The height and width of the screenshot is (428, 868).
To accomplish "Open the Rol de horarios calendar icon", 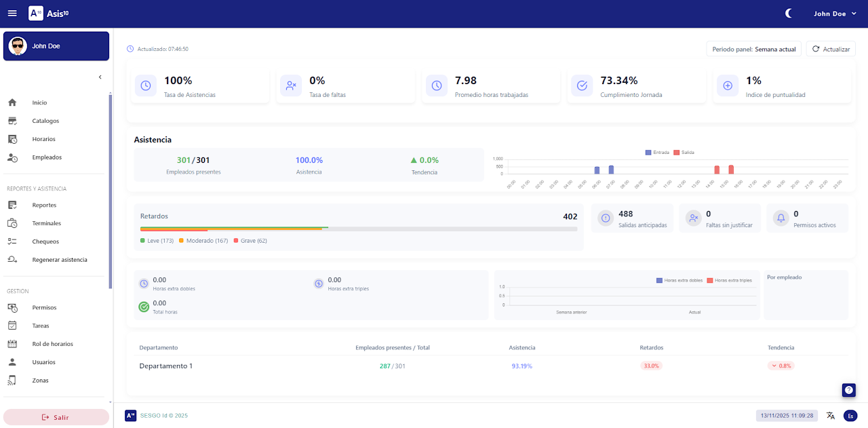I will click(x=12, y=343).
